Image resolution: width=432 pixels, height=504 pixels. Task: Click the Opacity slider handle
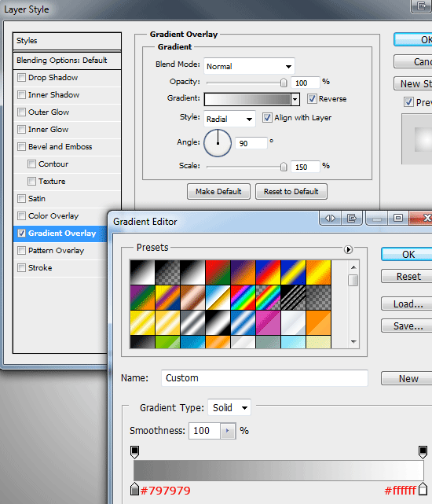284,83
